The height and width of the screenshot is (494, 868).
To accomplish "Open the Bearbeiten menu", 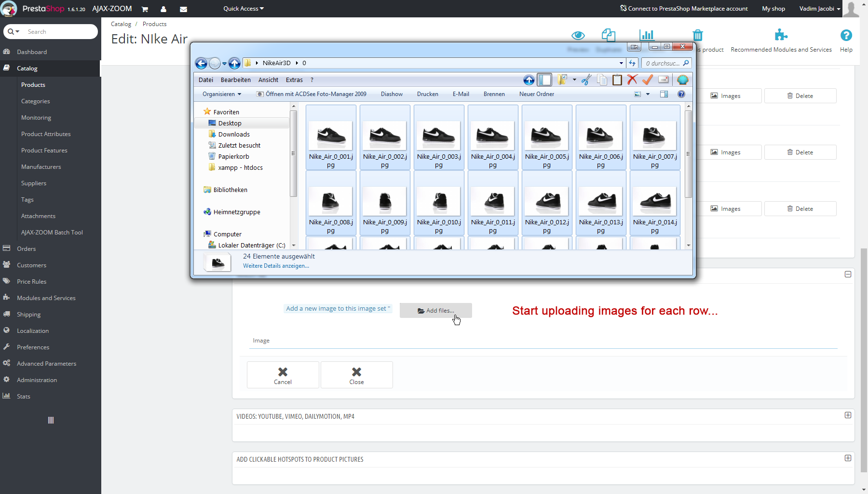I will 236,80.
